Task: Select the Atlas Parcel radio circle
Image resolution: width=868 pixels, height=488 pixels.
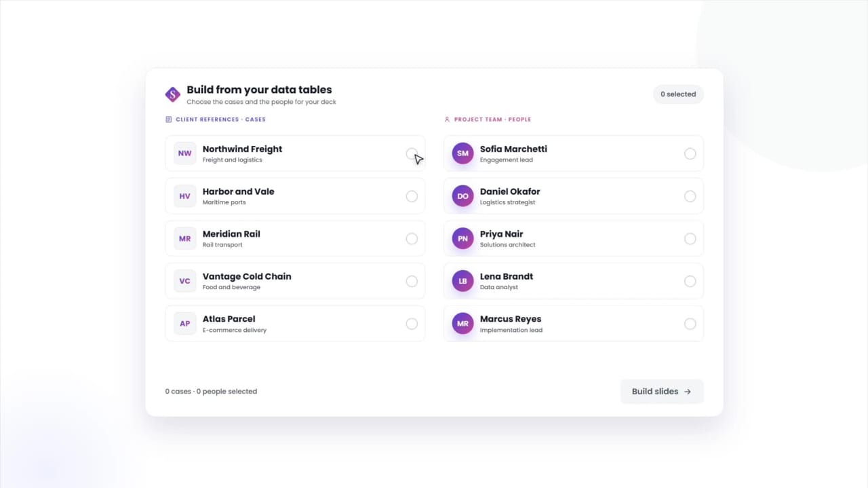Action: click(412, 324)
